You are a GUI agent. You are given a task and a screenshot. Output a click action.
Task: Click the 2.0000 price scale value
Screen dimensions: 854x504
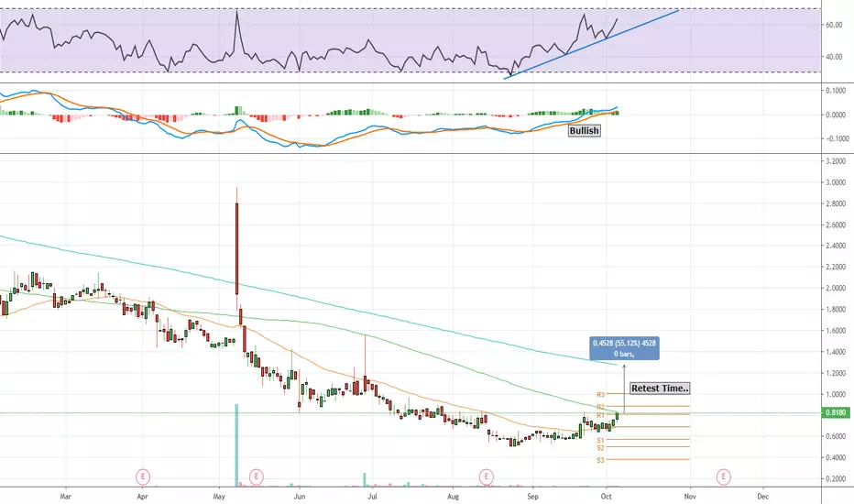point(836,289)
